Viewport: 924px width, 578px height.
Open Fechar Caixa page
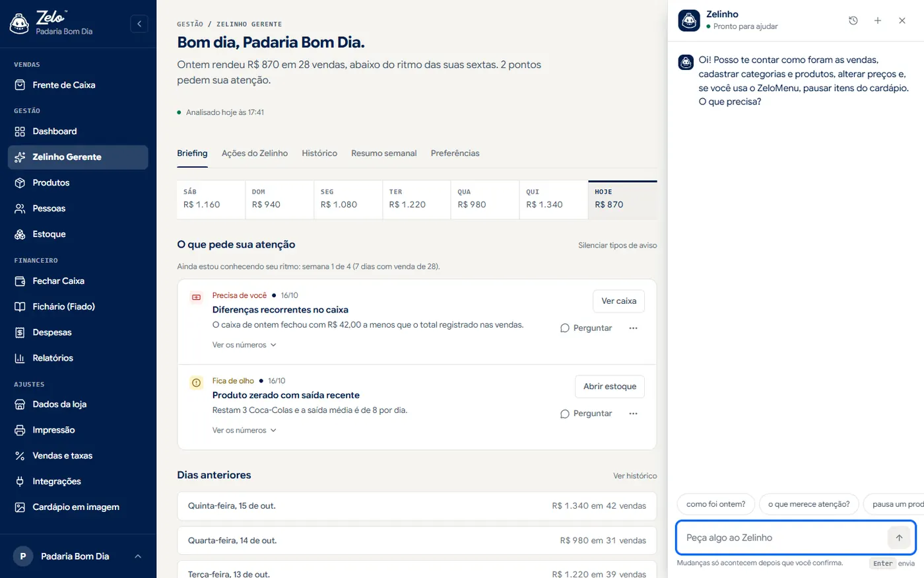(x=78, y=281)
